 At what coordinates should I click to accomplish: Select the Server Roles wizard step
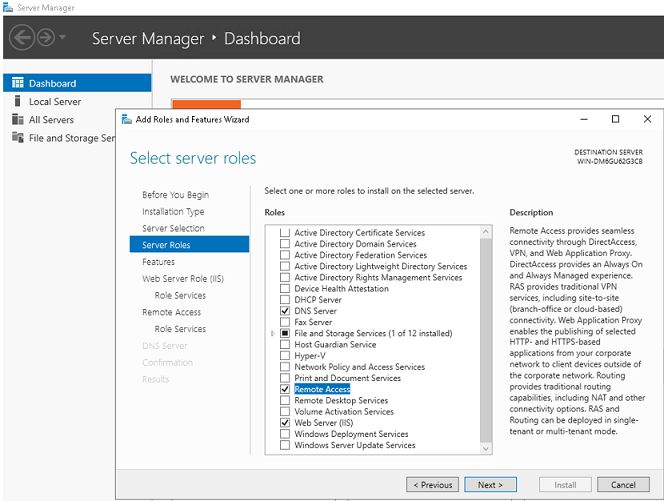[x=189, y=244]
